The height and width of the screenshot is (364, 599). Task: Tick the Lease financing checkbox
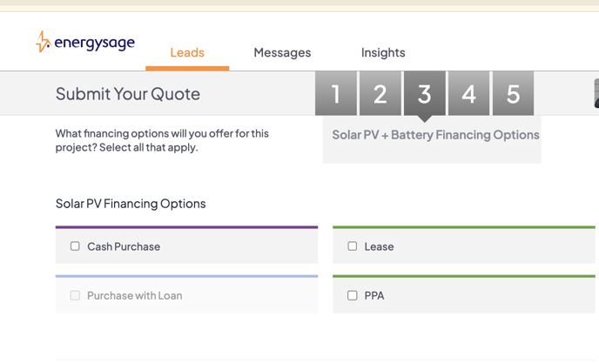[x=353, y=246]
